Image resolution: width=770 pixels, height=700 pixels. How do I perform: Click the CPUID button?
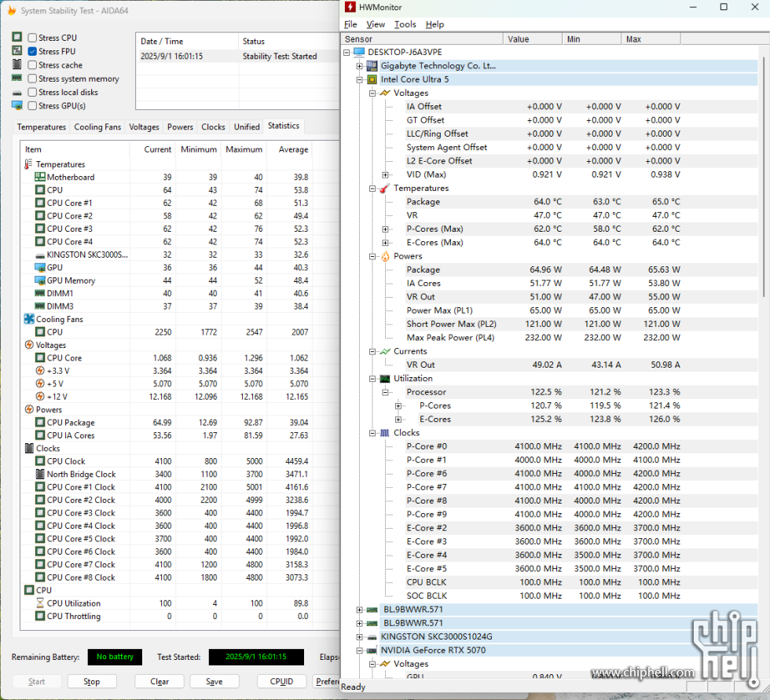click(x=281, y=681)
